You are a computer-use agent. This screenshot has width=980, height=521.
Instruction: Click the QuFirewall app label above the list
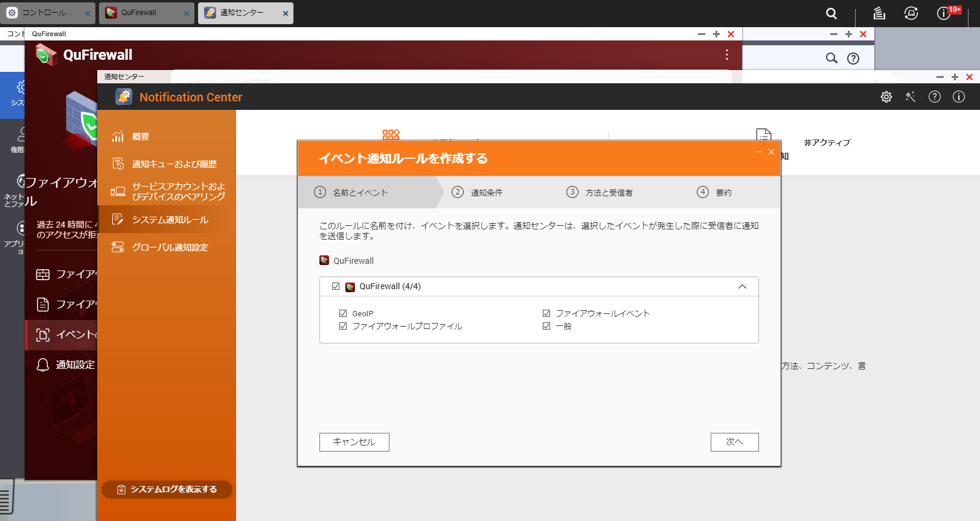point(354,261)
